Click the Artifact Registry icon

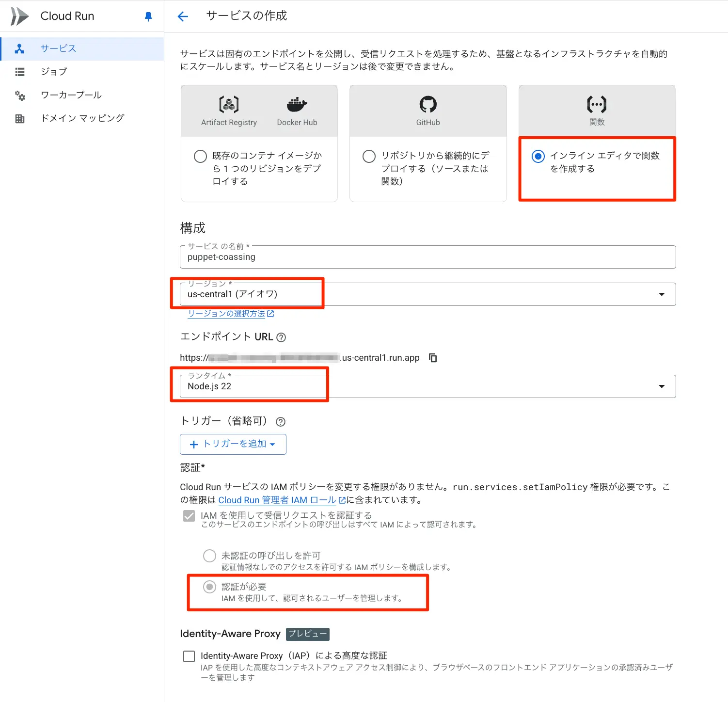[229, 104]
